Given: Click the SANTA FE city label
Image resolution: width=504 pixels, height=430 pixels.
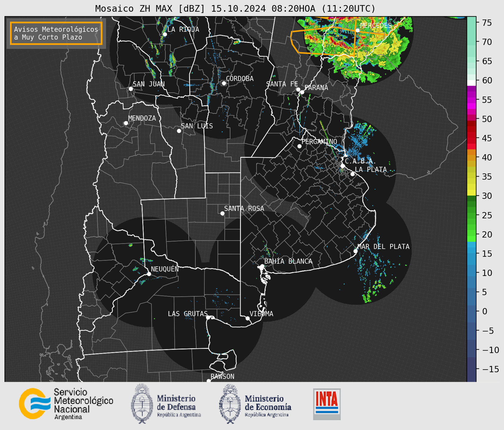Looking at the screenshot, I should coord(282,84).
